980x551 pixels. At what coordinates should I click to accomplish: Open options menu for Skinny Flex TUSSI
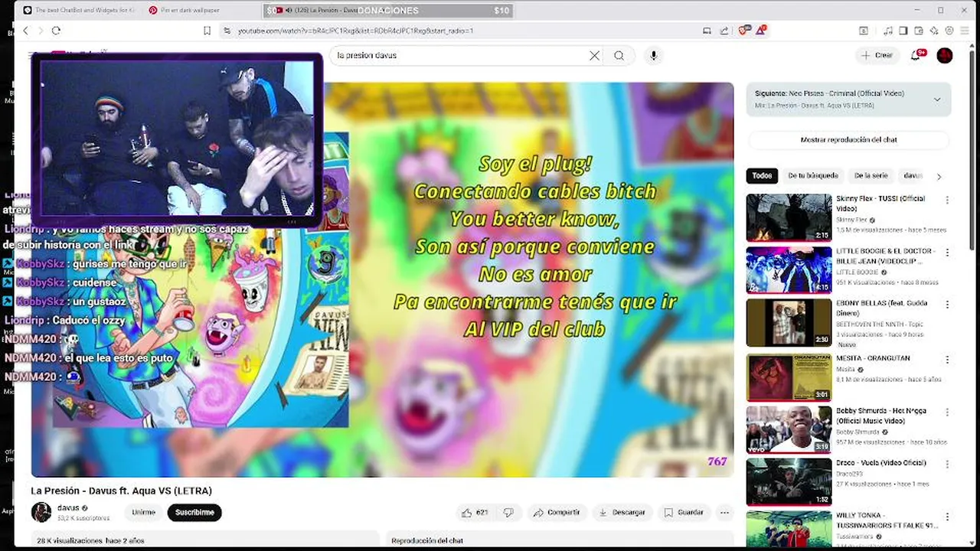[x=947, y=200]
